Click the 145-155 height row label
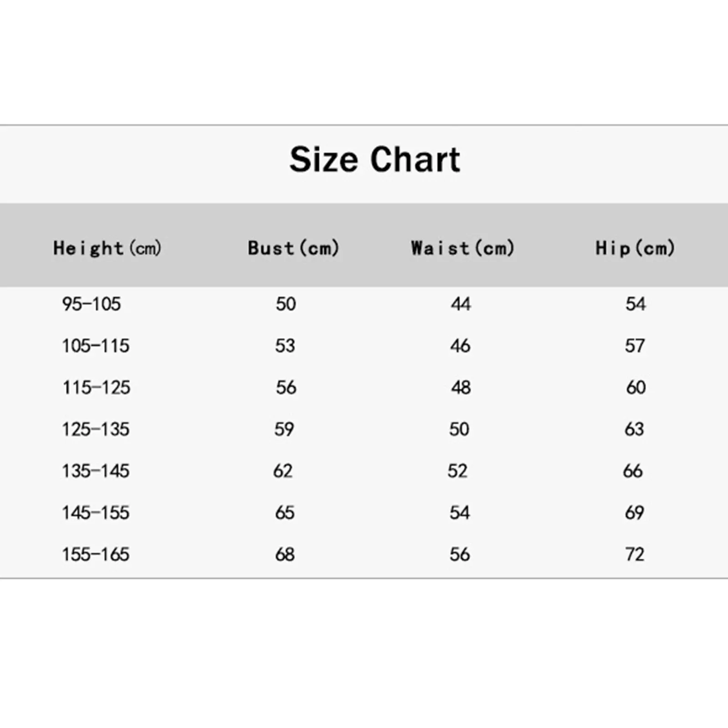728x728 pixels. [x=96, y=513]
